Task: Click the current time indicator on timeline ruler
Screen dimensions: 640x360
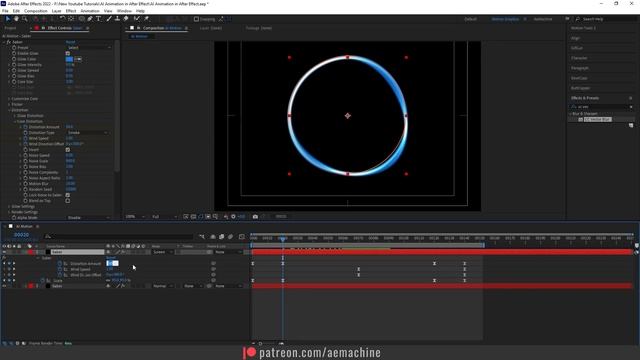Action: (282, 238)
